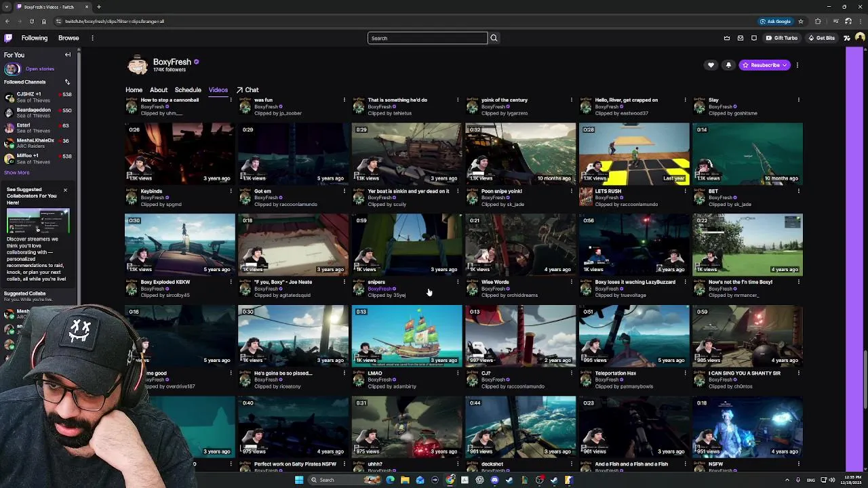Open File Explorer from taskbar
Viewport: 868px width, 488px height.
[x=405, y=480]
